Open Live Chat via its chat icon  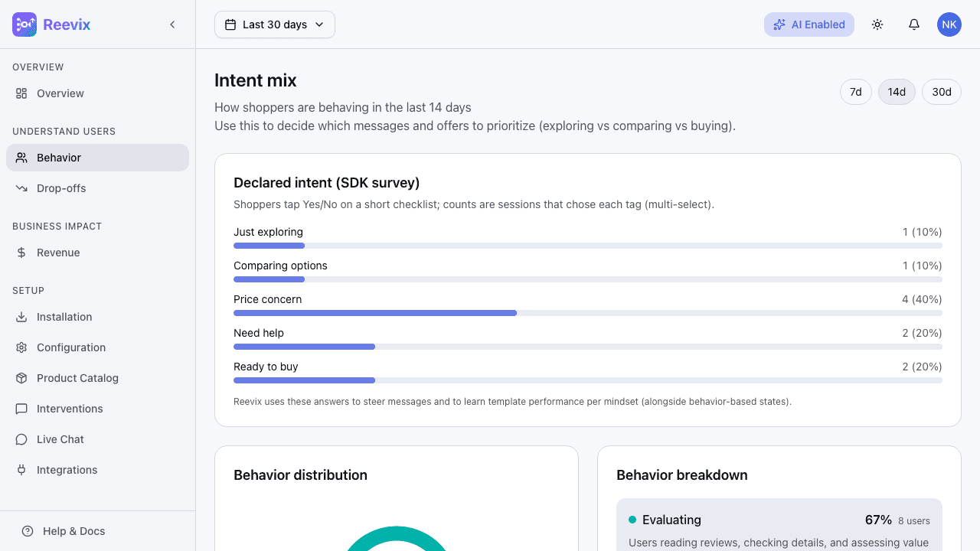(x=21, y=439)
